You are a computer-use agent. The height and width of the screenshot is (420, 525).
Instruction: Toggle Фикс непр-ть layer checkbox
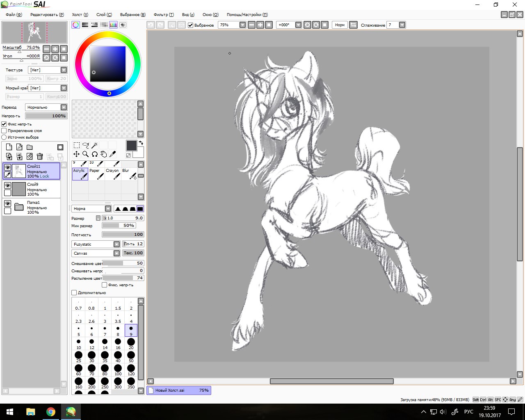click(x=4, y=124)
